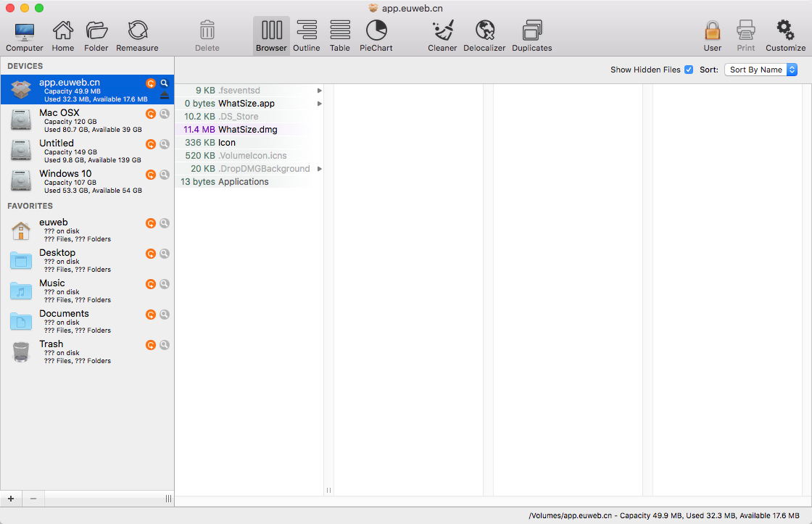This screenshot has height=524, width=812.
Task: Click the User lock icon
Action: pyautogui.click(x=713, y=36)
